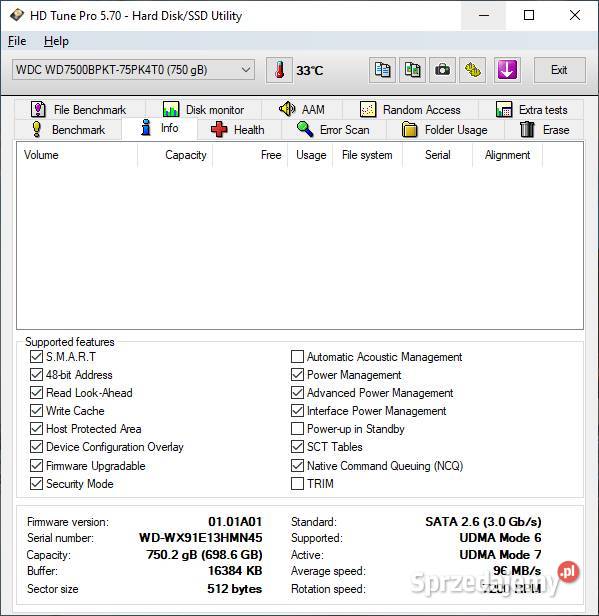Enable Automatic Acoustic Management checkbox
This screenshot has height=616, width=599.
pos(297,357)
